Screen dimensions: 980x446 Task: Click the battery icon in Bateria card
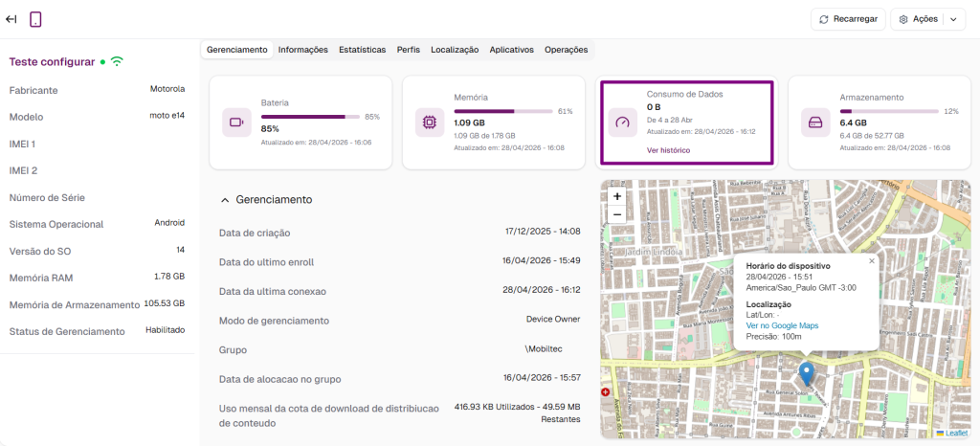[x=236, y=123]
